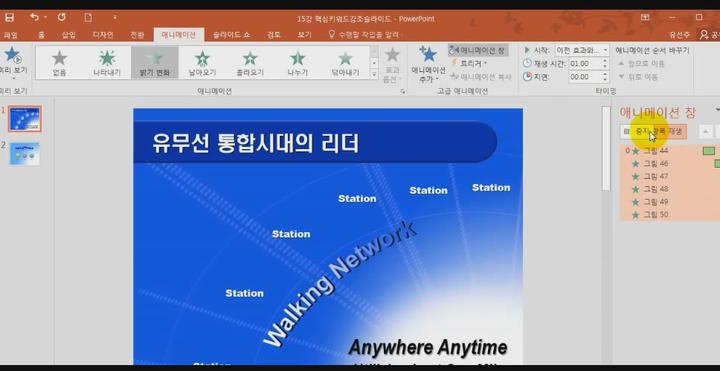Click 뒤로 이동 (Move Later) button
The height and width of the screenshot is (371, 720).
click(638, 77)
